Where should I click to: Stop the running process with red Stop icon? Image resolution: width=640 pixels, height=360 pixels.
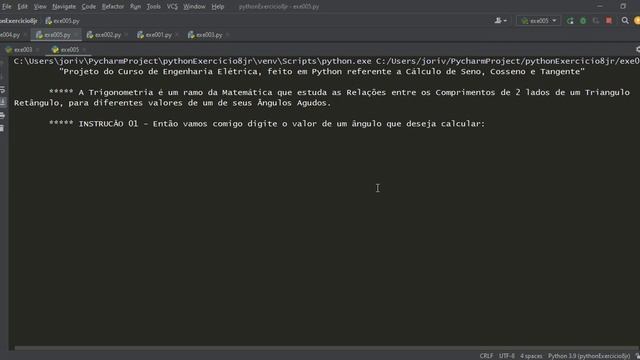609,20
